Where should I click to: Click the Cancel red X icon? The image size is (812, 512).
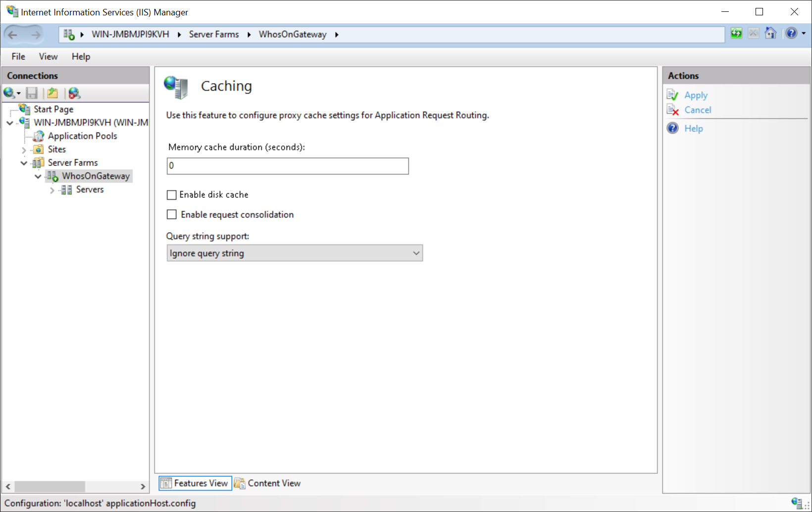click(x=672, y=110)
